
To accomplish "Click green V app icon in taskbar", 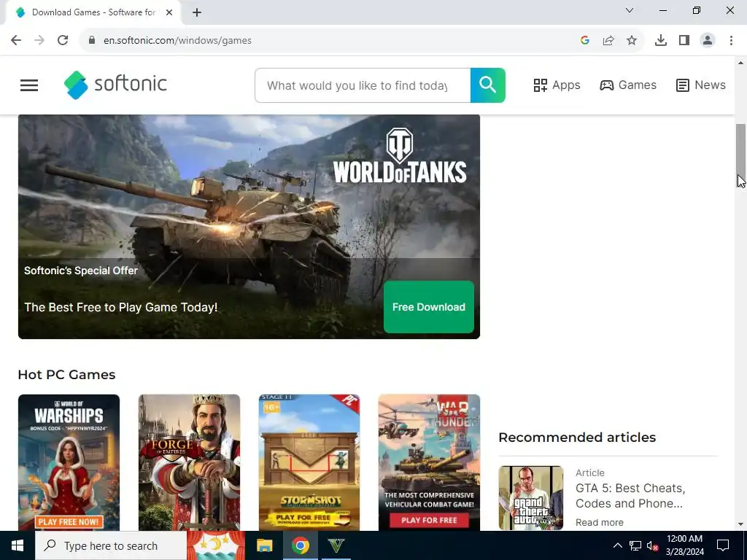I will [336, 545].
